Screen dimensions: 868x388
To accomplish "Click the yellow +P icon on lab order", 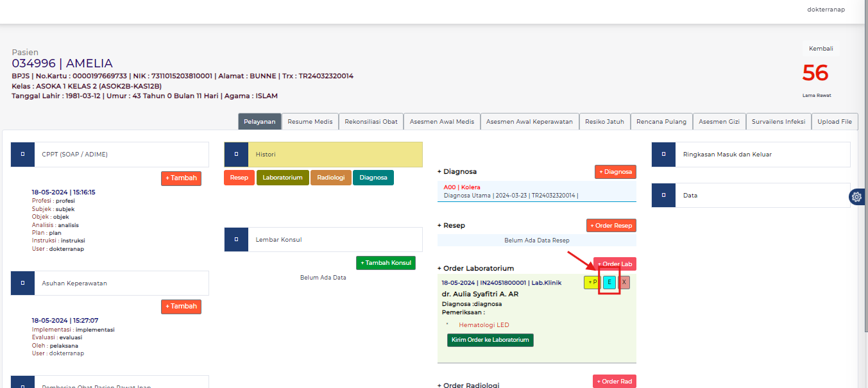I will [x=591, y=282].
